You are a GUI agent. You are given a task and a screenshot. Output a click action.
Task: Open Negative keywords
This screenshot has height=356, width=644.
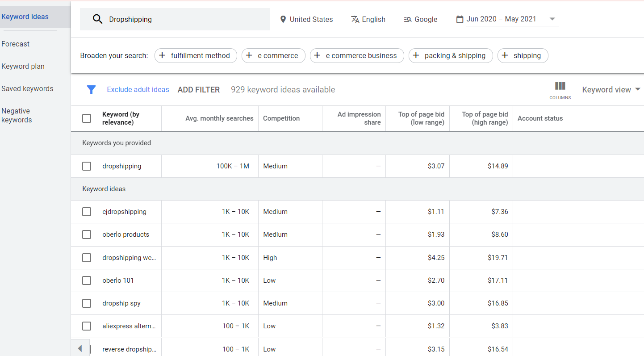(17, 115)
